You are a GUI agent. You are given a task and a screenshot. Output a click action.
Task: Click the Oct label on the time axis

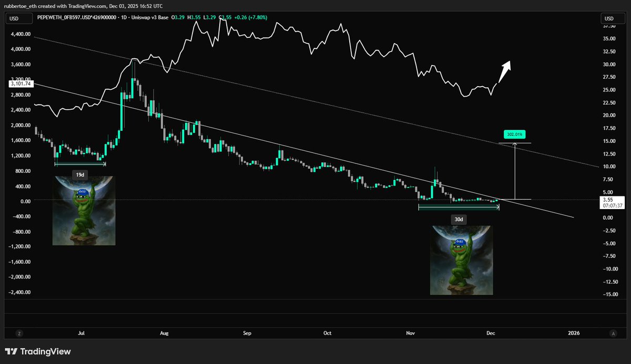tap(328, 333)
